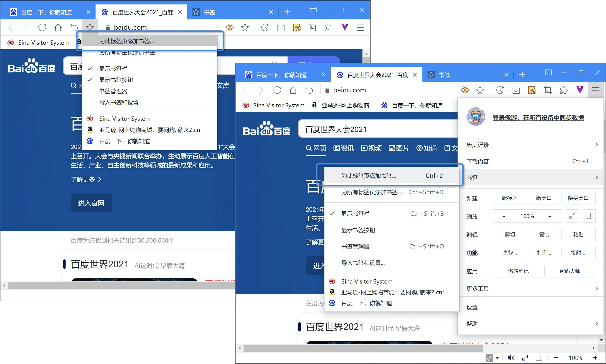Click the 打印... button
Image resolution: width=606 pixels, height=364 pixels.
click(544, 252)
